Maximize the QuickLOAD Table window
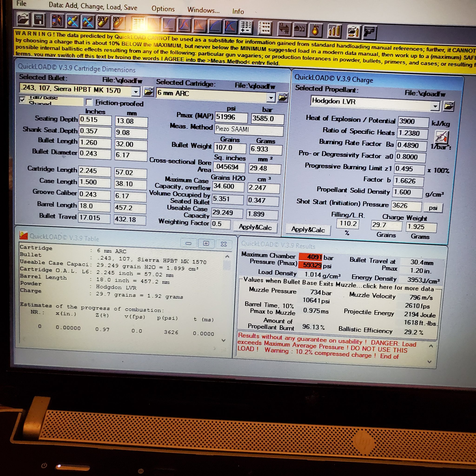476x476 pixels. 206,243
